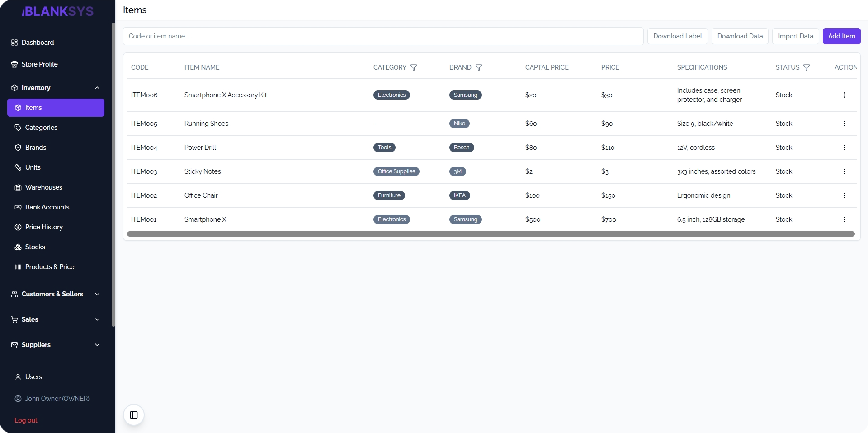This screenshot has height=433, width=868.
Task: Toggle the sidebar collapse icon
Action: pos(133,415)
